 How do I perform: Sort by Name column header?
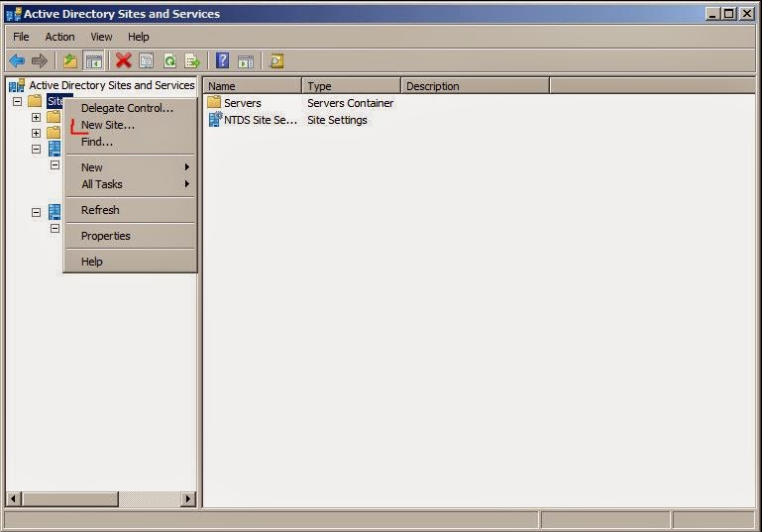pyautogui.click(x=253, y=86)
